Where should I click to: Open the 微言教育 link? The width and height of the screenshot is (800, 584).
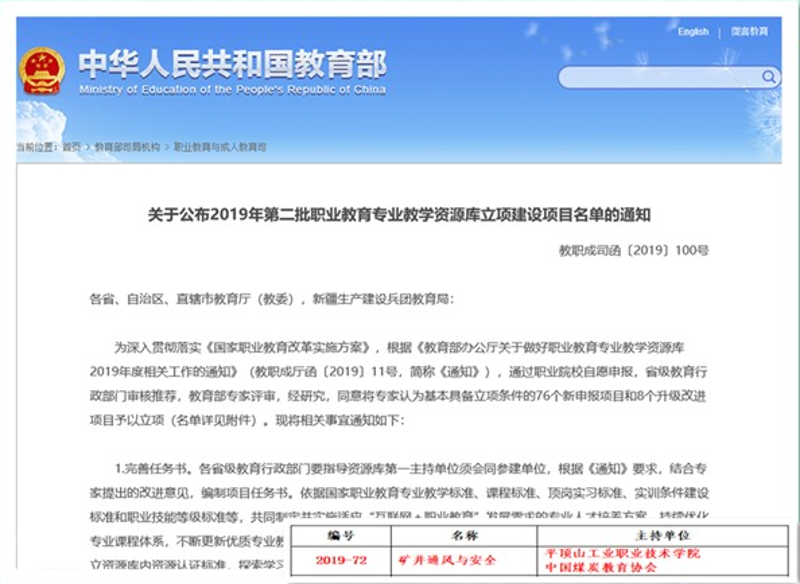tap(749, 32)
